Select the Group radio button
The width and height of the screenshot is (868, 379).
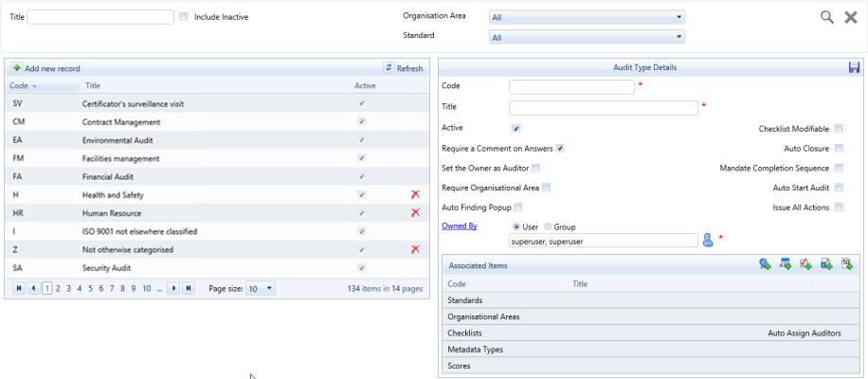[548, 226]
